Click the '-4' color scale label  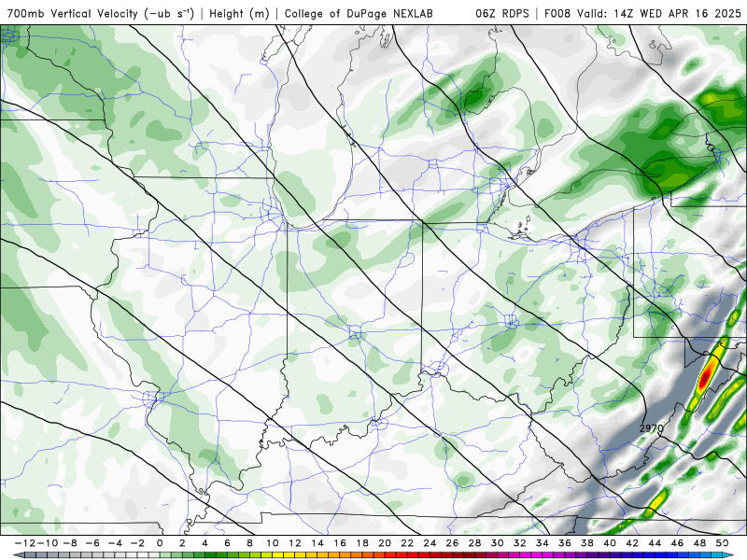(x=115, y=543)
